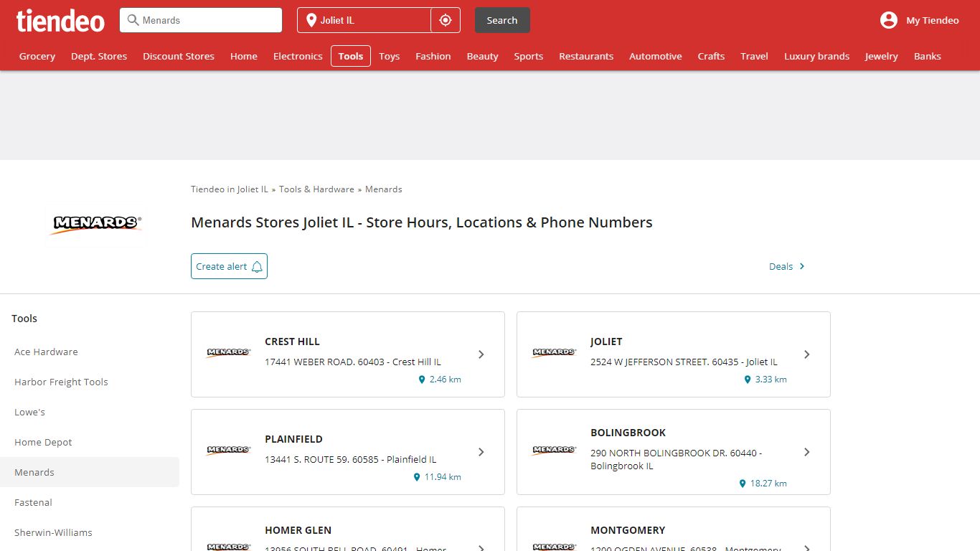Click the tiendeo logo
This screenshot has width=980, height=551.
[x=60, y=21]
